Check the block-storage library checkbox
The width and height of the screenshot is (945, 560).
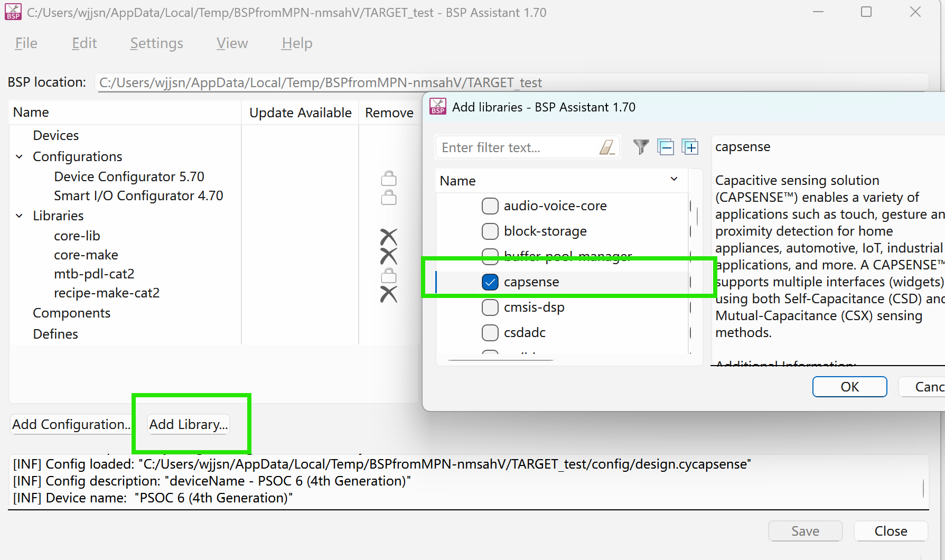click(x=490, y=231)
